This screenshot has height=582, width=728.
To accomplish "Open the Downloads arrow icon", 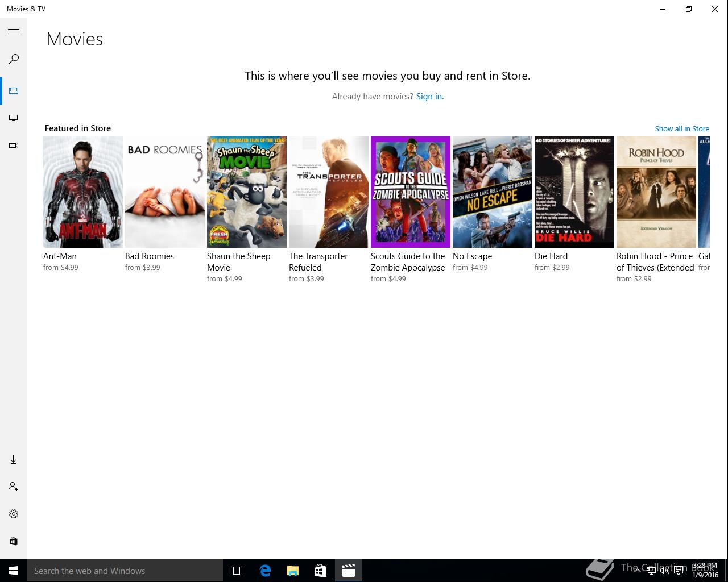I will coord(14,459).
